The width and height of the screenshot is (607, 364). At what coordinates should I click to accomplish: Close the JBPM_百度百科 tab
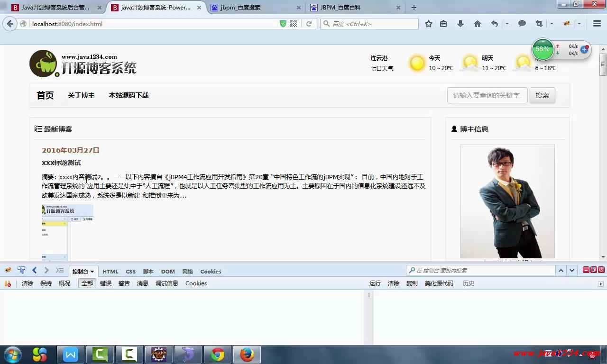pyautogui.click(x=398, y=8)
